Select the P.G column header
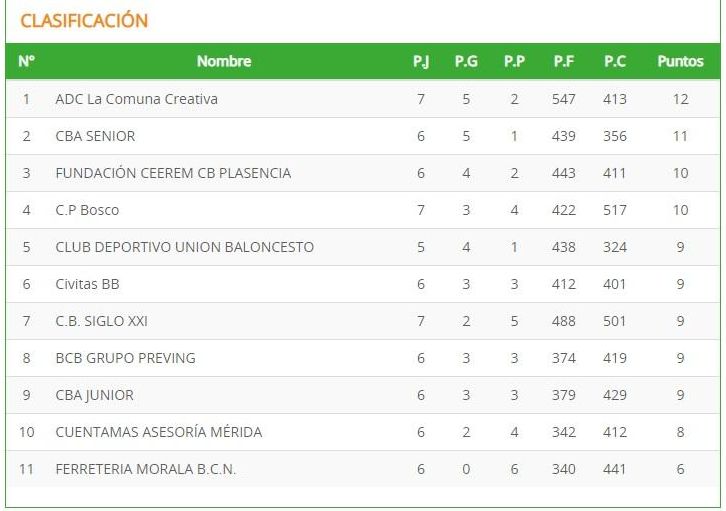Viewport: 726px width, 511px height. [466, 61]
